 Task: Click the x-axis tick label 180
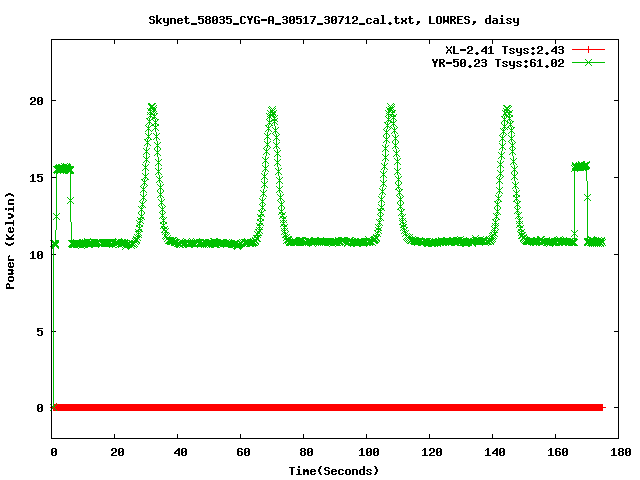pyautogui.click(x=620, y=452)
